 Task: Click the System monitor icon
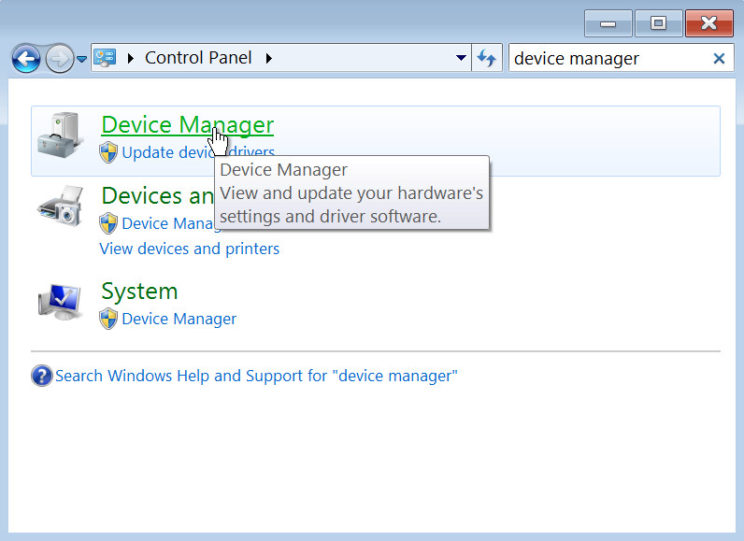coord(61,301)
